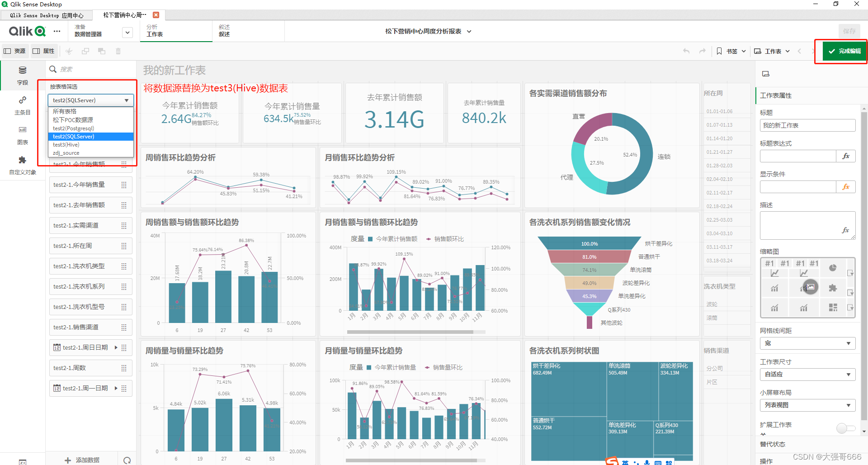
Task: Toggle the 扩展工作表 switch
Action: (845, 428)
